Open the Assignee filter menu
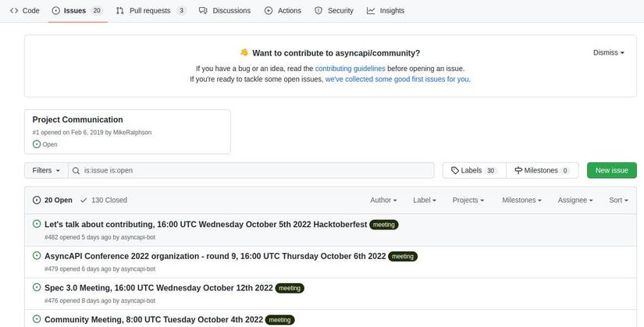 pyautogui.click(x=575, y=201)
